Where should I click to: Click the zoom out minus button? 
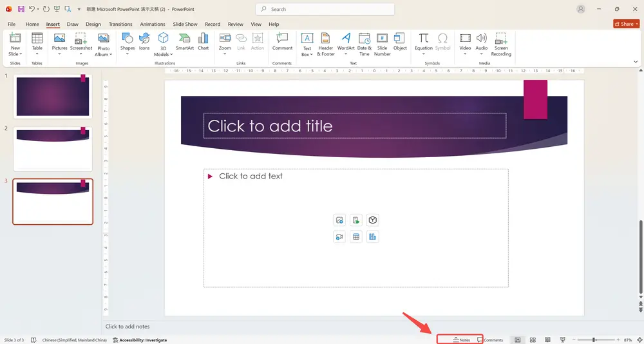click(x=575, y=340)
